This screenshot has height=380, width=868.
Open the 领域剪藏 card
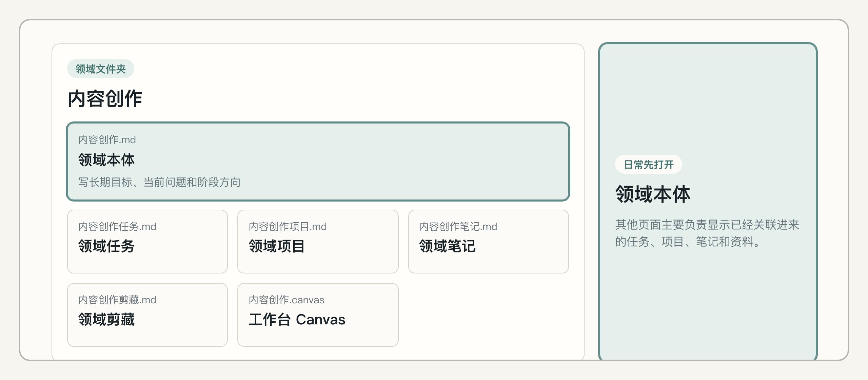click(147, 315)
